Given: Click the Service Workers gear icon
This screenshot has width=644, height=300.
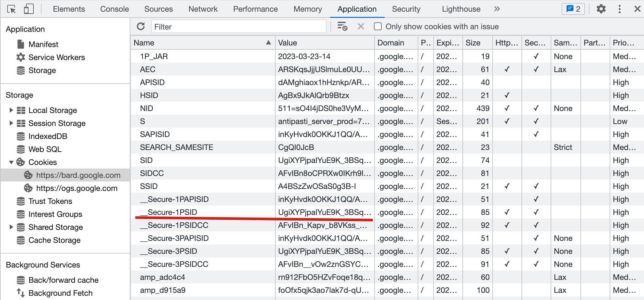Looking at the screenshot, I should click(x=21, y=57).
